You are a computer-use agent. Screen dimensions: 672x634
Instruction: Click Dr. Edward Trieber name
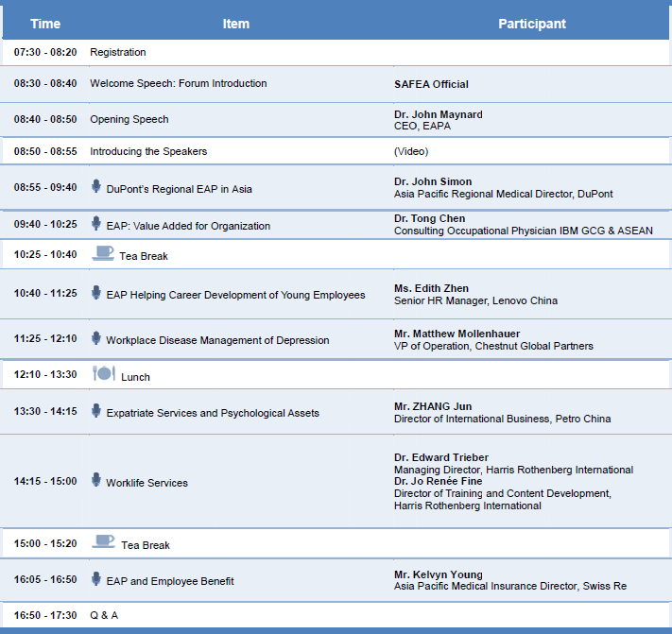point(441,457)
